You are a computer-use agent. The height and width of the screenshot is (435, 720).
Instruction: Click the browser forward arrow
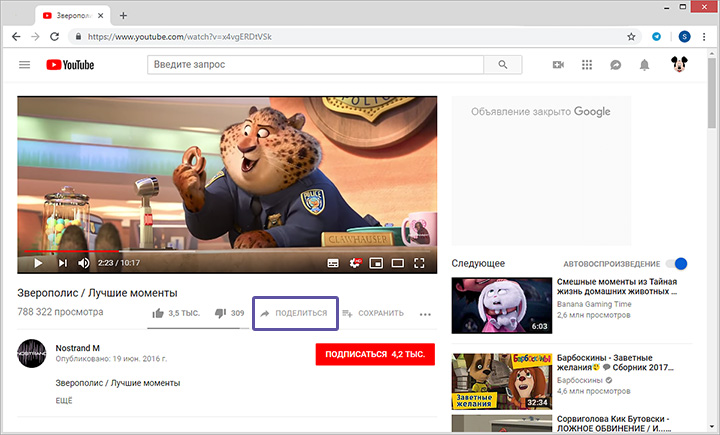(x=35, y=37)
